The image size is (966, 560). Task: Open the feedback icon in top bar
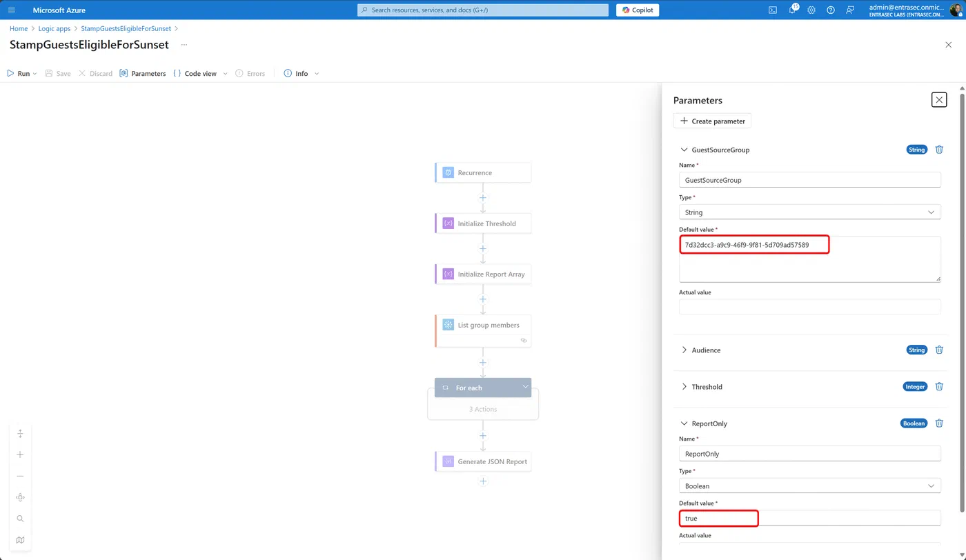coord(850,10)
